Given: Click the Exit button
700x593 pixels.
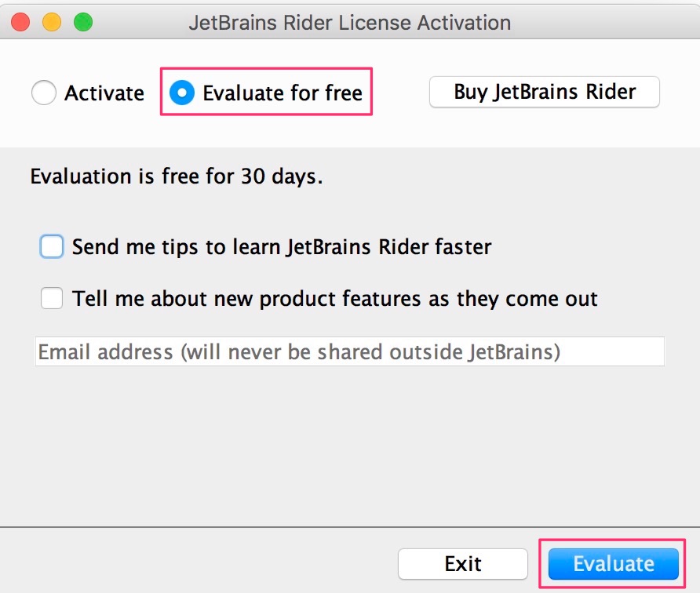Looking at the screenshot, I should point(463,564).
